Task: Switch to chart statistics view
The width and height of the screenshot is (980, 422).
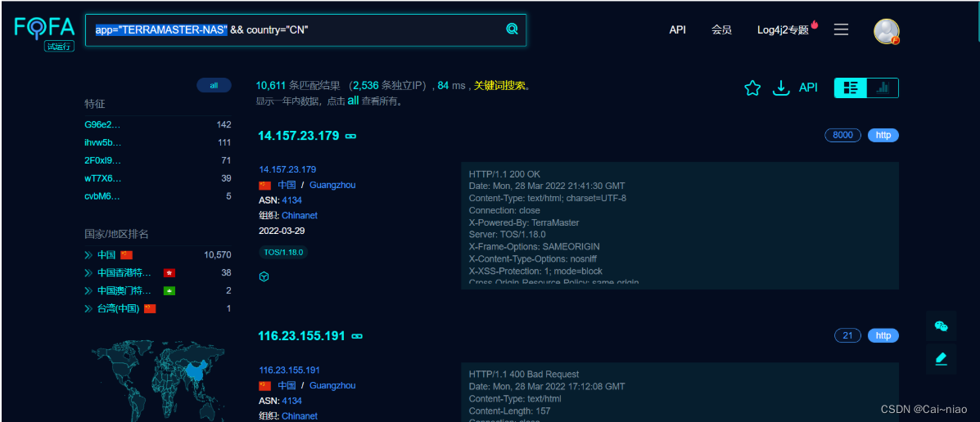Action: (x=883, y=88)
